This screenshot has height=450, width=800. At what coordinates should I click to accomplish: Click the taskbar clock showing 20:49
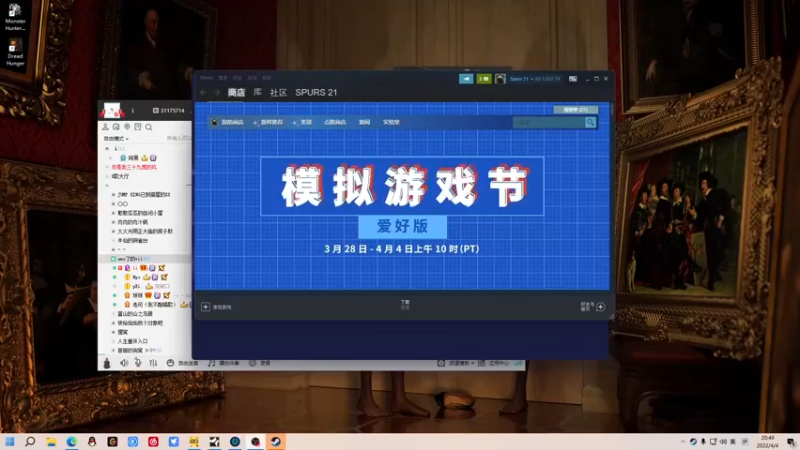pos(767,441)
